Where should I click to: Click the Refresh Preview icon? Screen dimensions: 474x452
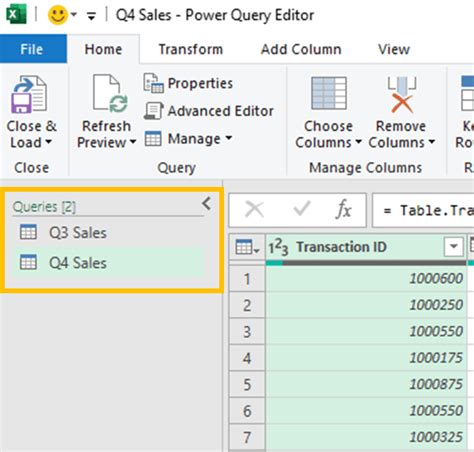(x=110, y=93)
